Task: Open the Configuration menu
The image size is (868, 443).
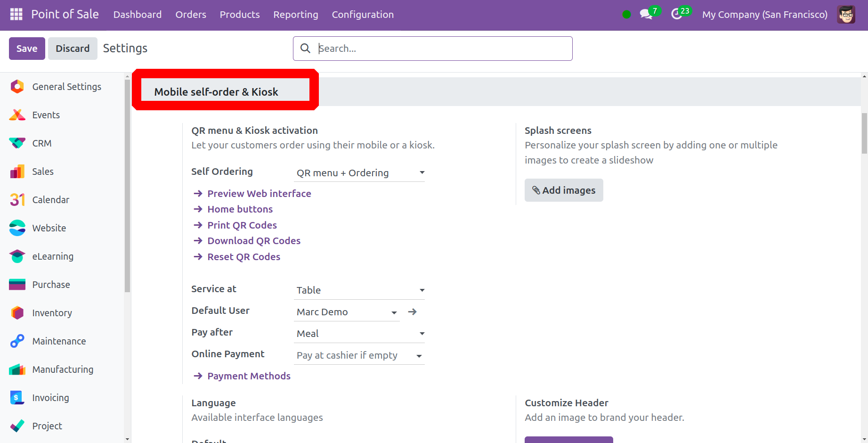Action: (362, 14)
